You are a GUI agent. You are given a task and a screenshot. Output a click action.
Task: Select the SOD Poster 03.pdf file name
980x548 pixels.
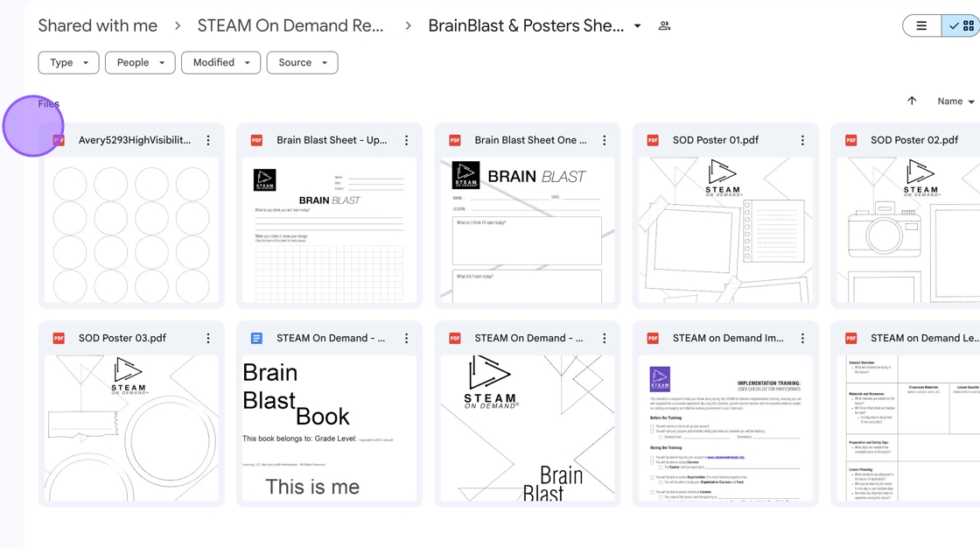122,338
